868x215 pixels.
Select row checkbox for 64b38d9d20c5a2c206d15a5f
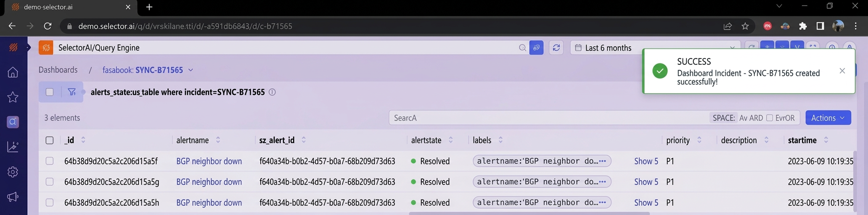tap(50, 161)
